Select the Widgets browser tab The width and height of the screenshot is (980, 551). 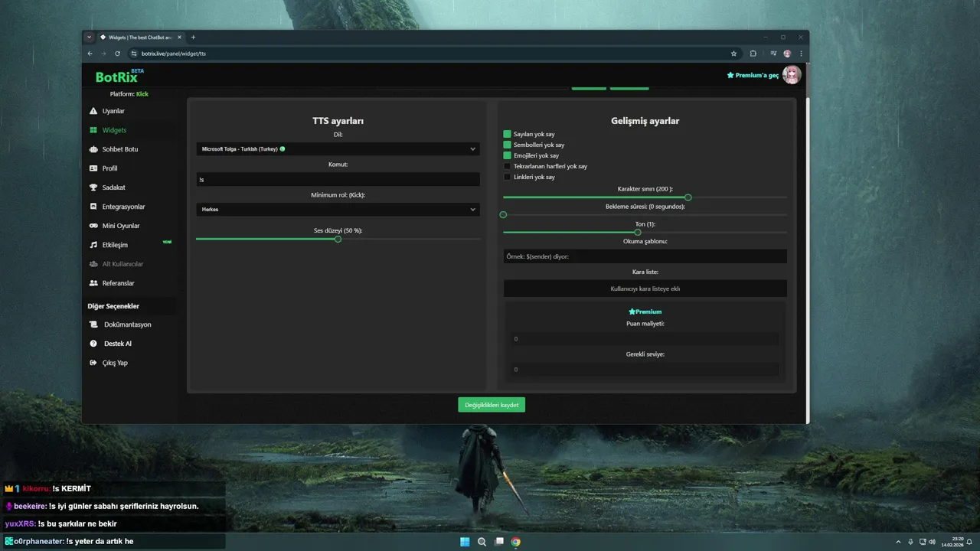(140, 37)
